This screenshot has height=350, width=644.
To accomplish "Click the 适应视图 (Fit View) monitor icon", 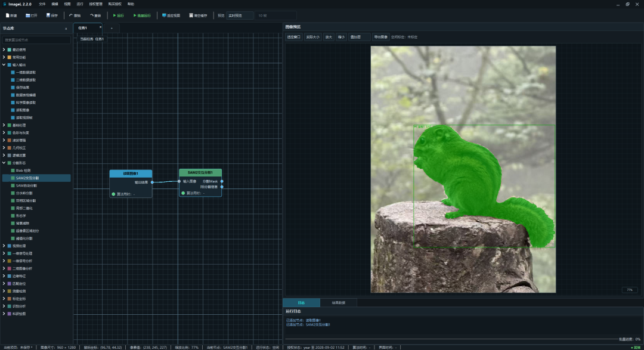I will [x=164, y=16].
